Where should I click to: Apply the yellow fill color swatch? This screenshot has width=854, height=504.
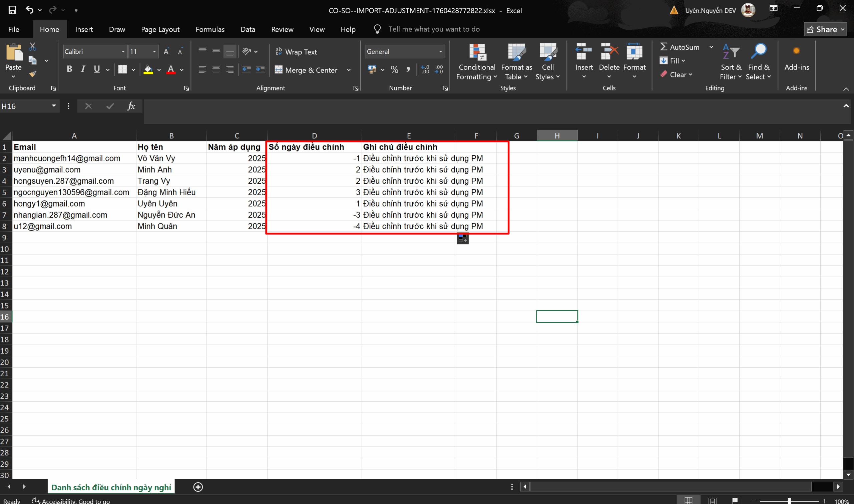[148, 70]
